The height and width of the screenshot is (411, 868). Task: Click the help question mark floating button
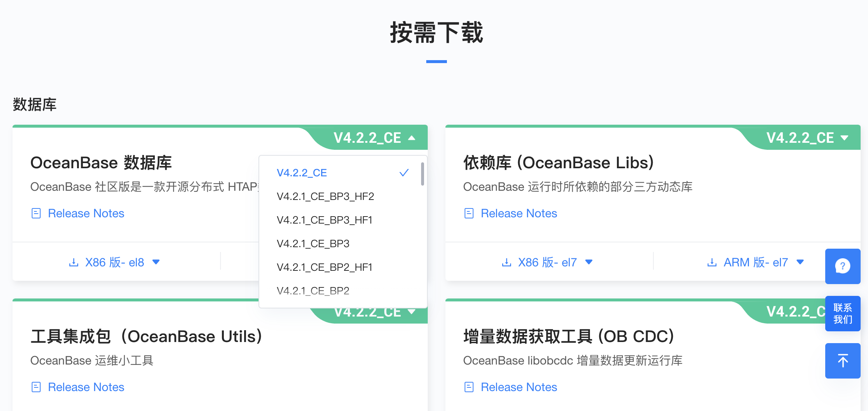coord(843,266)
